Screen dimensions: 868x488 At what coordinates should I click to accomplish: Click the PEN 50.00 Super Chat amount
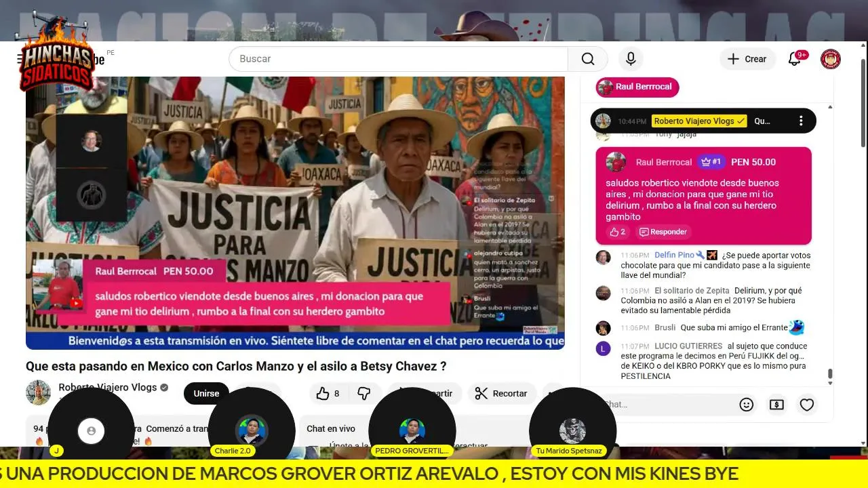[x=753, y=162]
